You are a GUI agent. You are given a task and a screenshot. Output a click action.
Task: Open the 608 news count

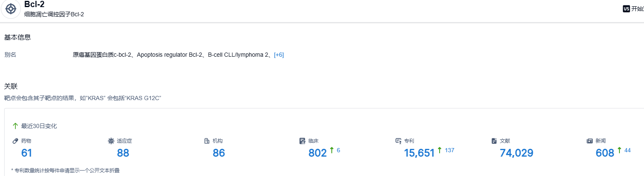click(605, 153)
